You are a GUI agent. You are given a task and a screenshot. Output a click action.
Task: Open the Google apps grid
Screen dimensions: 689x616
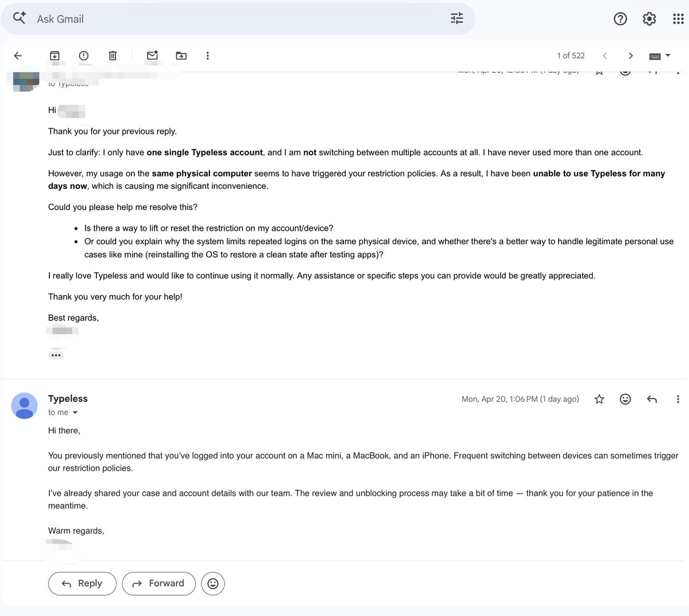pos(678,19)
